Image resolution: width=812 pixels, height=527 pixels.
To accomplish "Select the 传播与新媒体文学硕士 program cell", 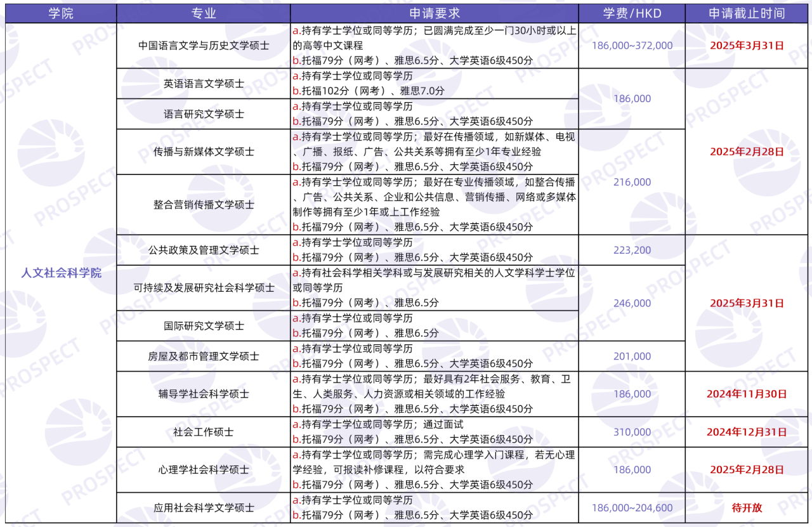I will pos(204,152).
